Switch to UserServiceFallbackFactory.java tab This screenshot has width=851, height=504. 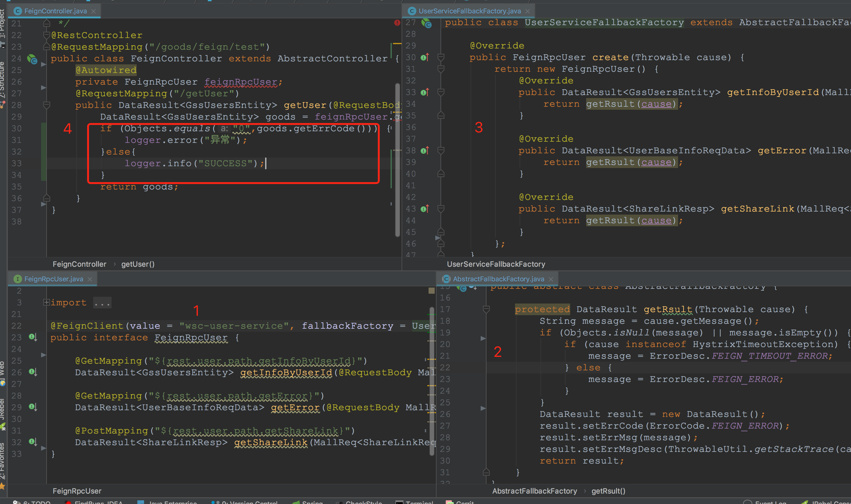point(469,11)
